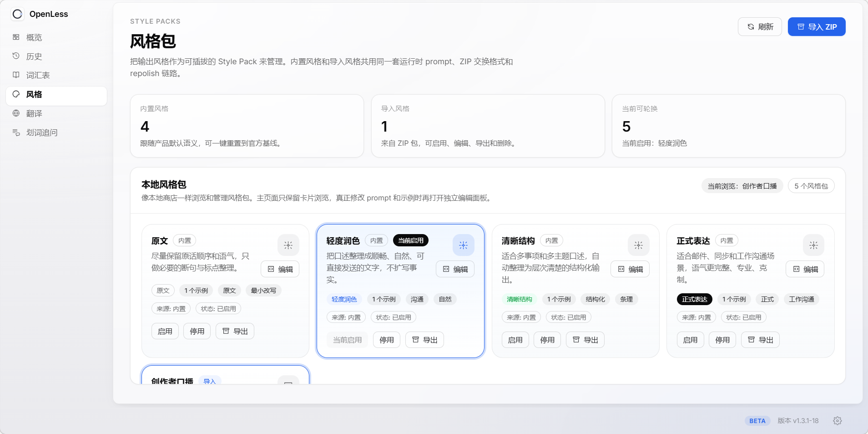Click 当前启用 button on 轻度润色 card
The image size is (868, 434).
[348, 340]
